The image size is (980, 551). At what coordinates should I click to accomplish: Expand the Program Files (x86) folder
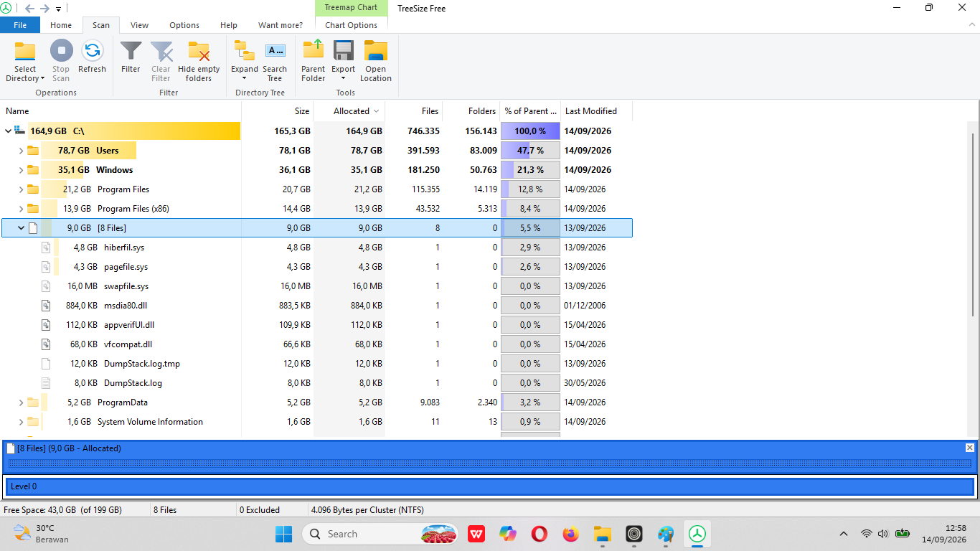21,209
